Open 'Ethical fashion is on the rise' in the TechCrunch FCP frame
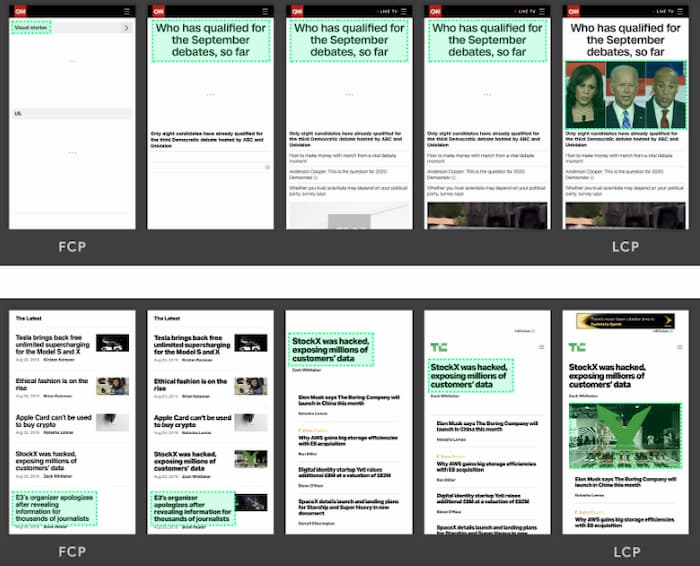 [52, 384]
